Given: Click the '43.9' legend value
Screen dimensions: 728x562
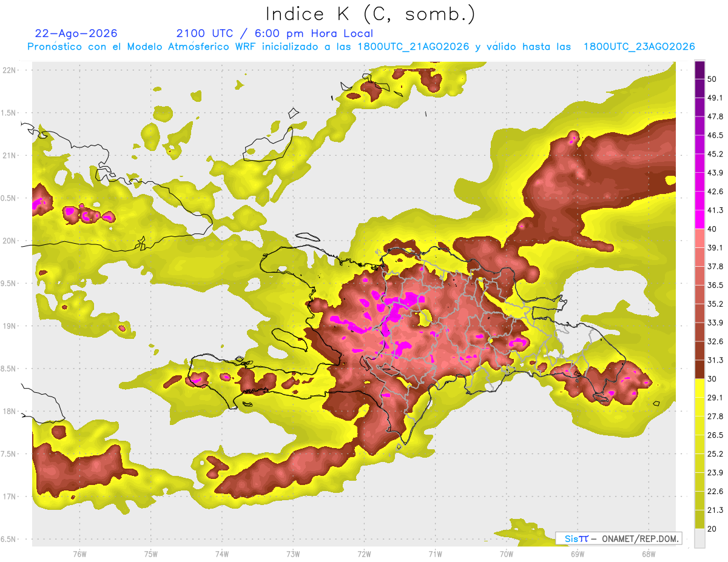Looking at the screenshot, I should tap(715, 173).
